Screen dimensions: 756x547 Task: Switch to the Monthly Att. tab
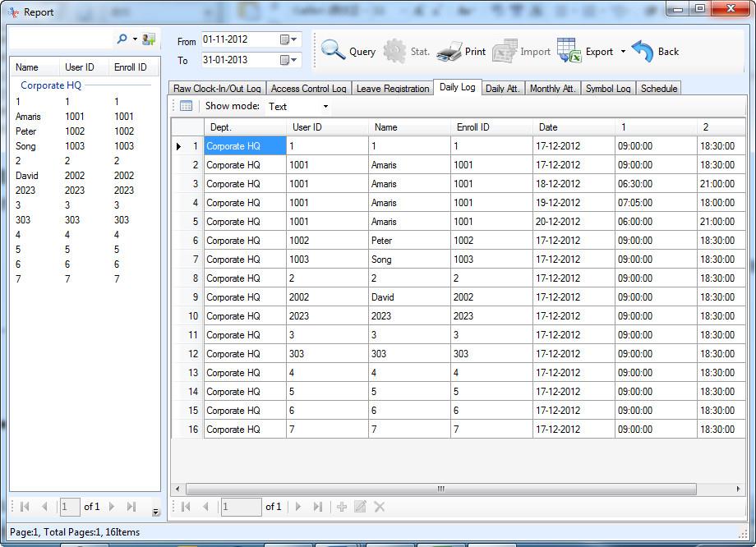552,89
